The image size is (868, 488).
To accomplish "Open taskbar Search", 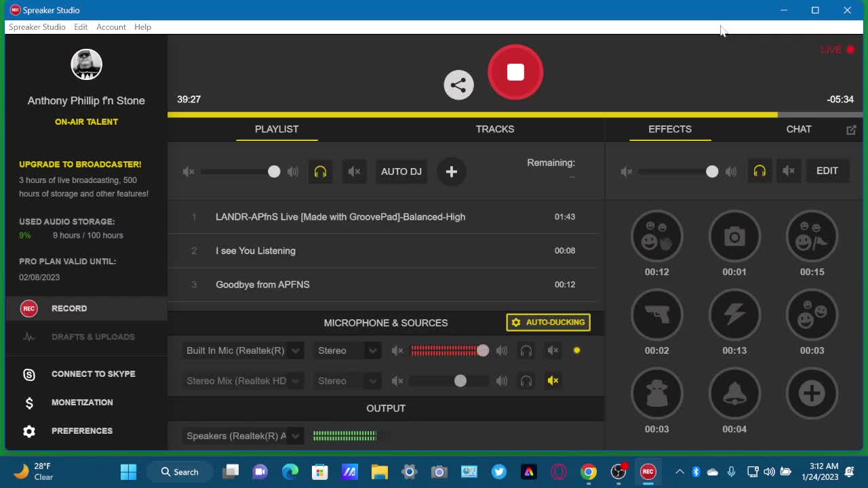I will [180, 472].
